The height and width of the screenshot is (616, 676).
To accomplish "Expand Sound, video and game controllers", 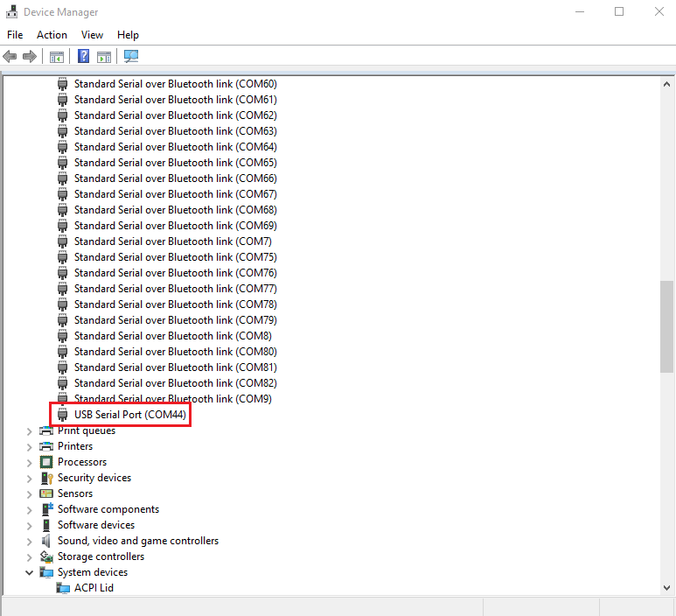I will click(30, 542).
